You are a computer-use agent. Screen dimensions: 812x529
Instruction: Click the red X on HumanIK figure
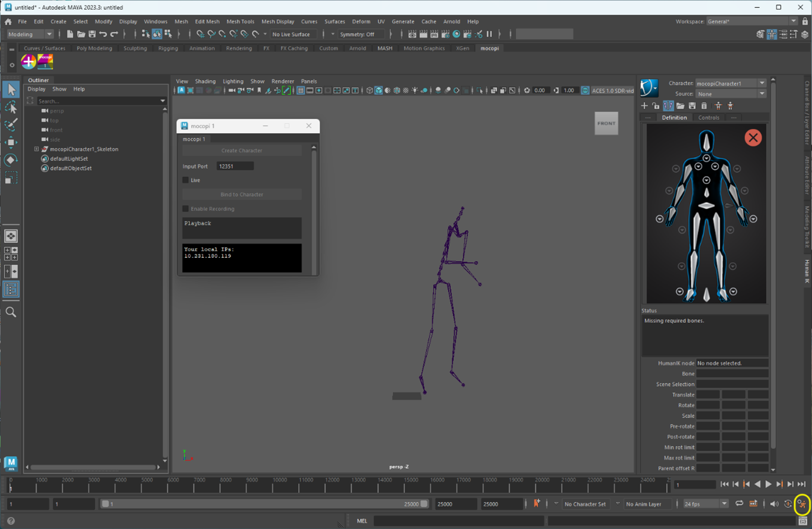(753, 137)
